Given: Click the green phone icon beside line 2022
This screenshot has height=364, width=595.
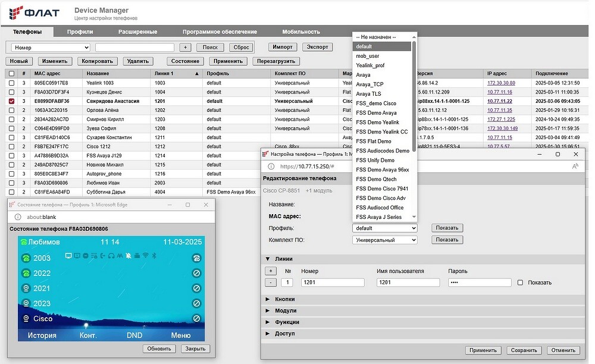Looking at the screenshot, I should click(x=26, y=274).
